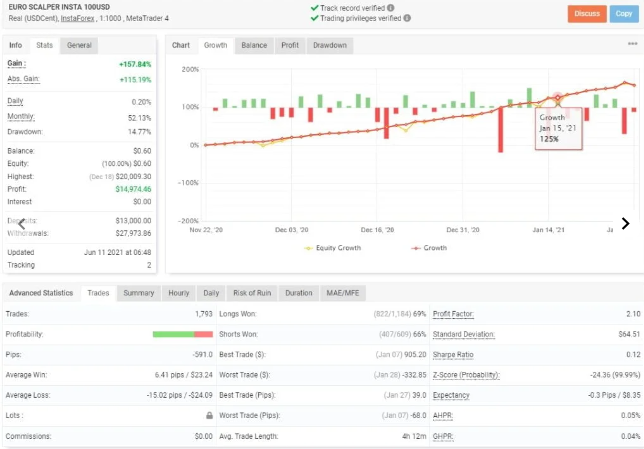This screenshot has height=449, width=644.
Task: Click the Discuss button
Action: [x=587, y=13]
